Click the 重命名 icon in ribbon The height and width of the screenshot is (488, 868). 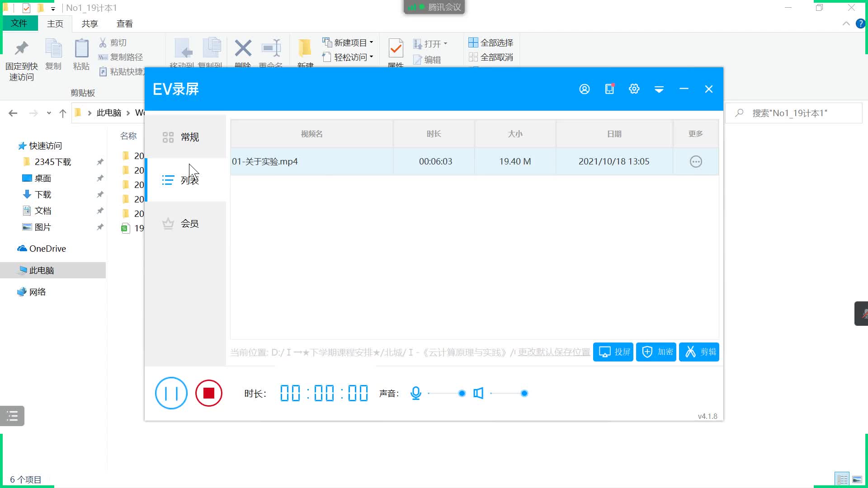[271, 48]
